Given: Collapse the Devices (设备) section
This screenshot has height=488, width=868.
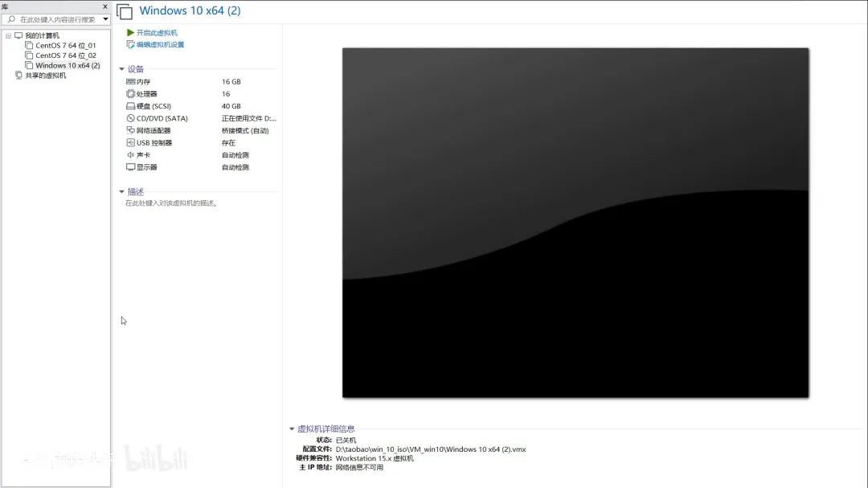Looking at the screenshot, I should point(122,69).
